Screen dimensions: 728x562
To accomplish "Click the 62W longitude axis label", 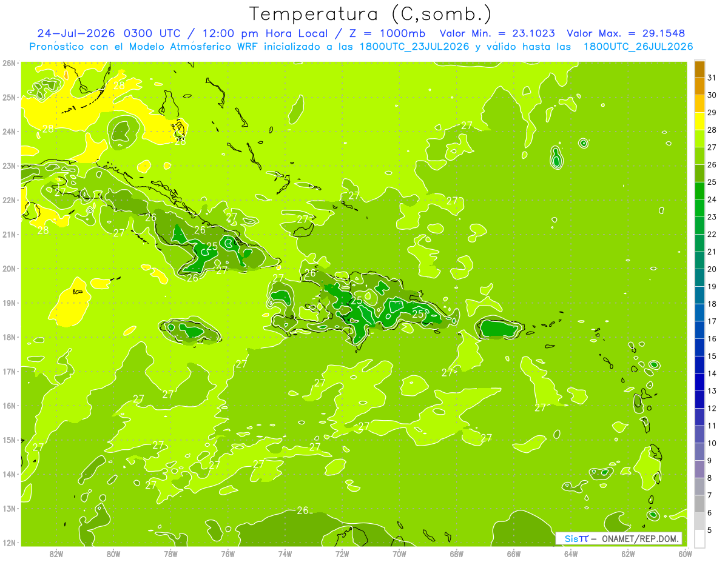I will (628, 553).
